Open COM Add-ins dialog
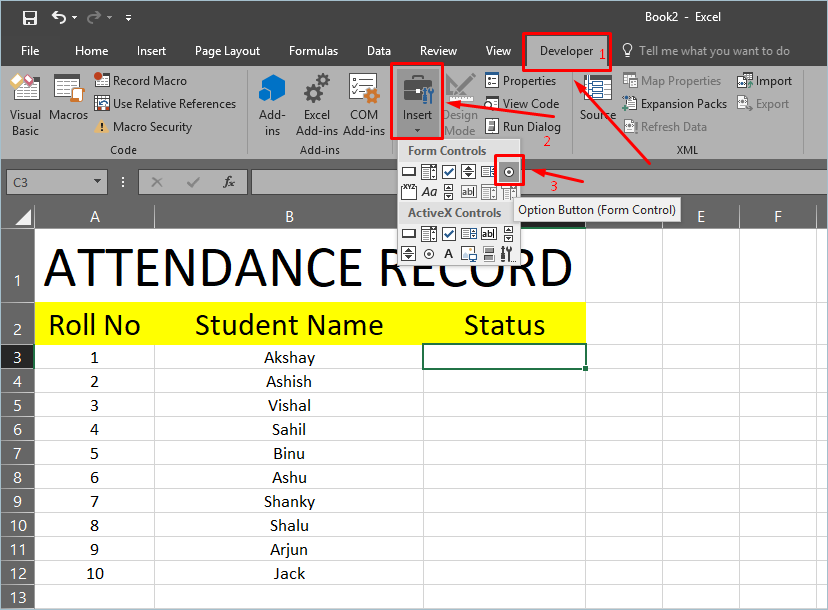Image resolution: width=828 pixels, height=610 pixels. pyautogui.click(x=364, y=104)
